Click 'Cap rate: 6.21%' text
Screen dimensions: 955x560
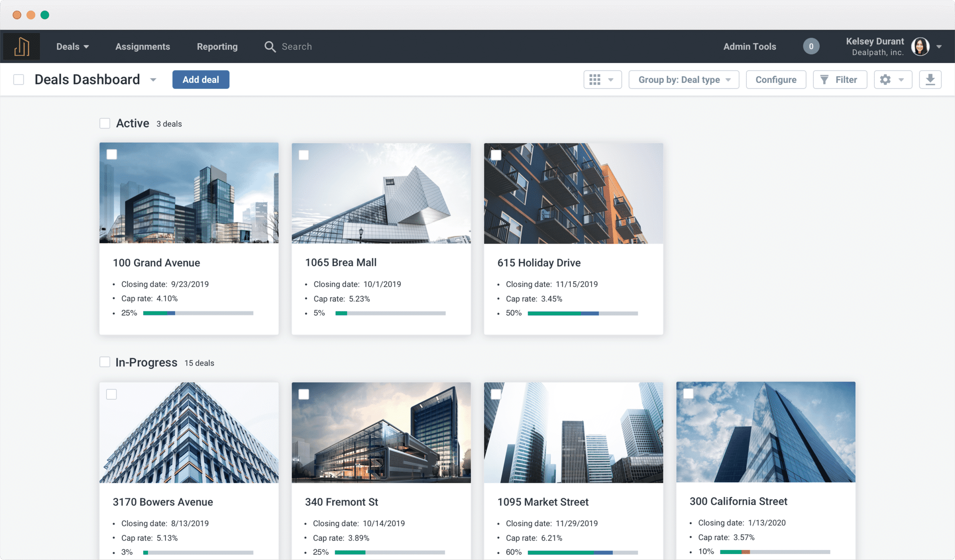[x=534, y=538]
